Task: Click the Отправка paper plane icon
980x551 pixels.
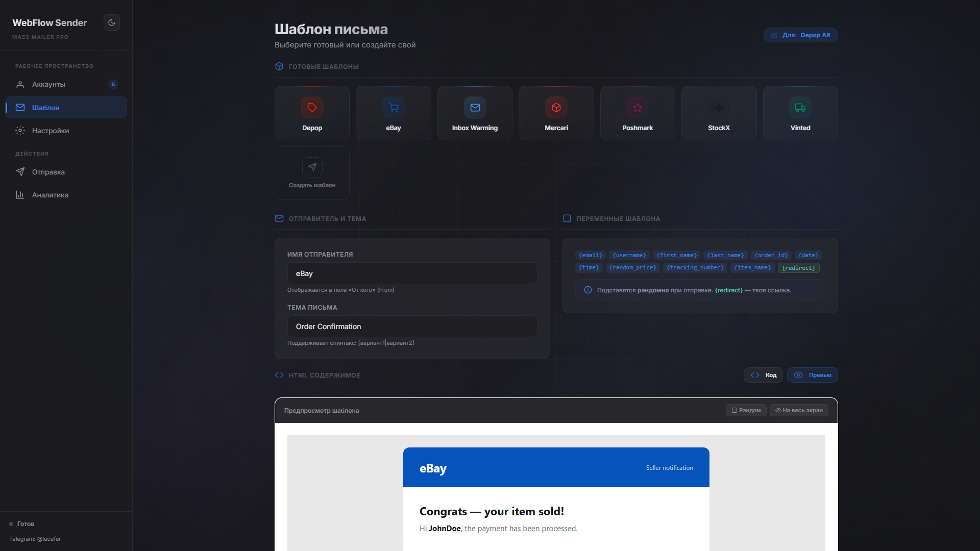Action: pos(20,172)
